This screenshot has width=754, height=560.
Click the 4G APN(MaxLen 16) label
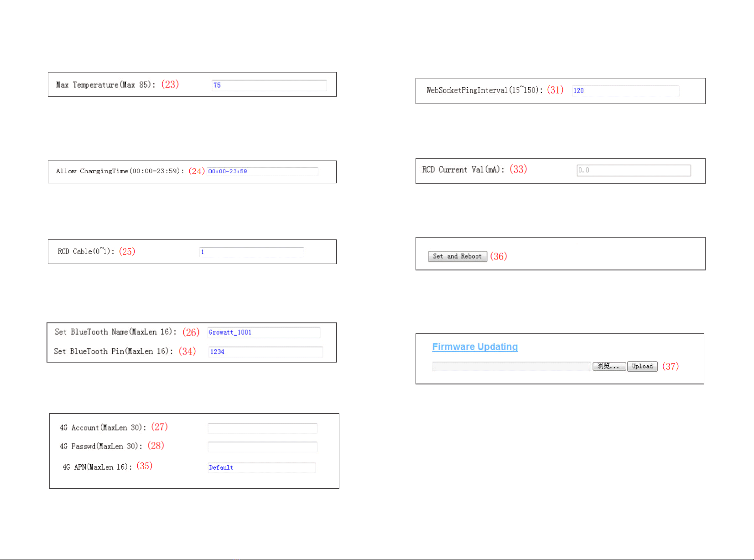(x=98, y=467)
